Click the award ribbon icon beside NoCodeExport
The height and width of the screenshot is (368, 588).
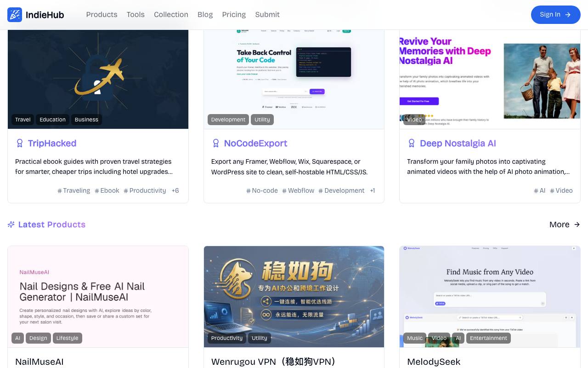pyautogui.click(x=216, y=144)
